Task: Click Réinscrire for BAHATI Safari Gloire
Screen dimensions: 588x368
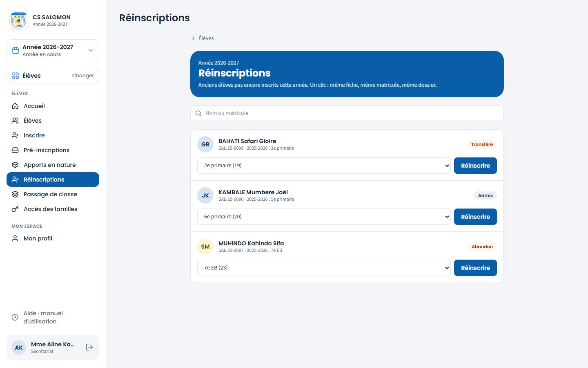Action: [475, 166]
